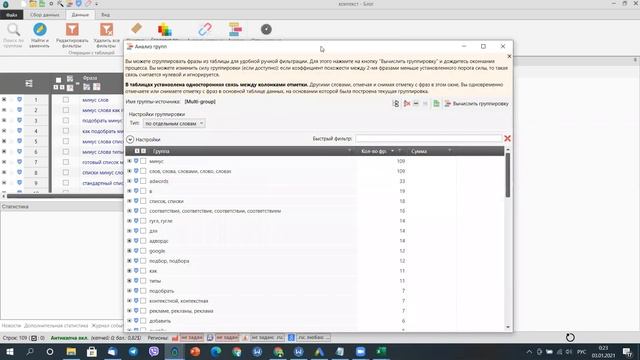Click shield icon in the adwords group row
Screen dimensions: 640x360
[x=136, y=181]
